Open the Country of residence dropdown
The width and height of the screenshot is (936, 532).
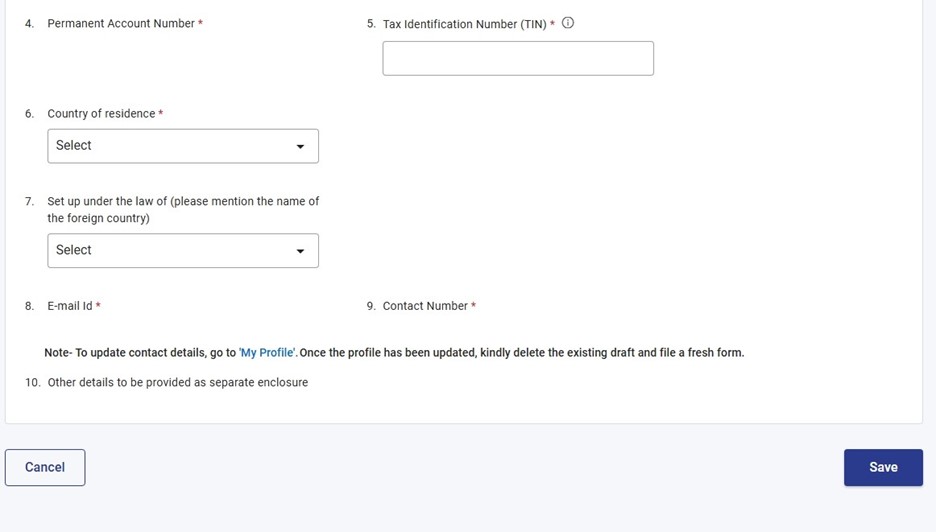[x=183, y=146]
